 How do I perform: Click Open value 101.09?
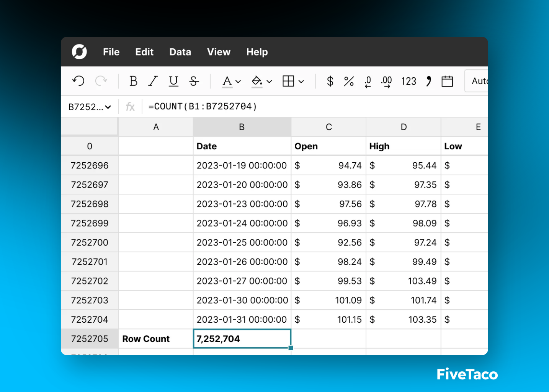[x=328, y=300]
